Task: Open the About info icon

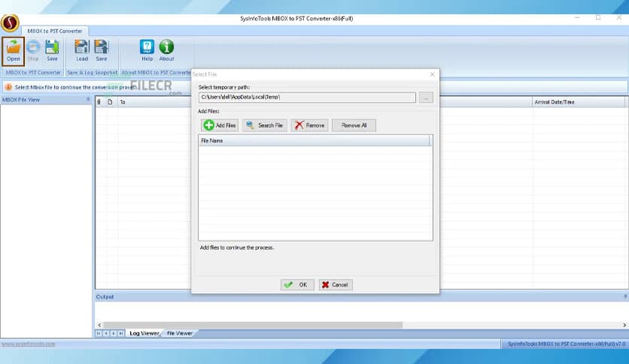Action: (166, 51)
